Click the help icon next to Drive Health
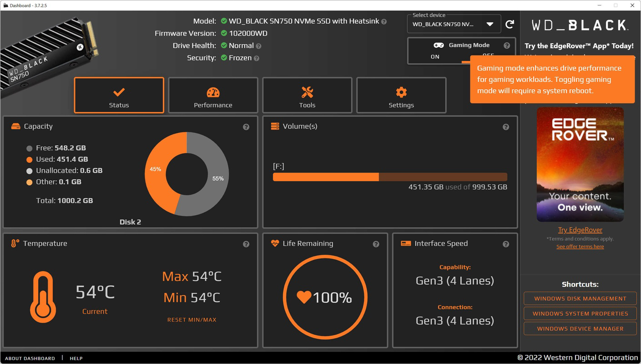Viewport: 641px width, 364px height. point(258,46)
